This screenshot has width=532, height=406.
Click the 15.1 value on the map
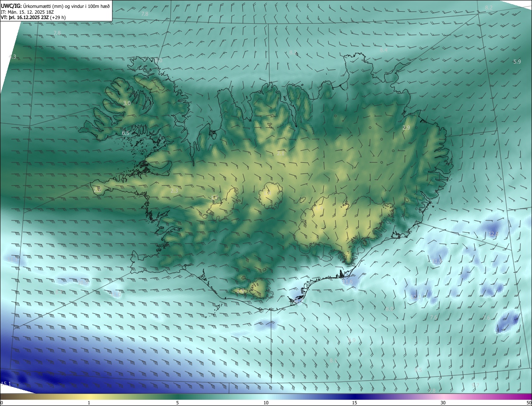click(x=6, y=384)
